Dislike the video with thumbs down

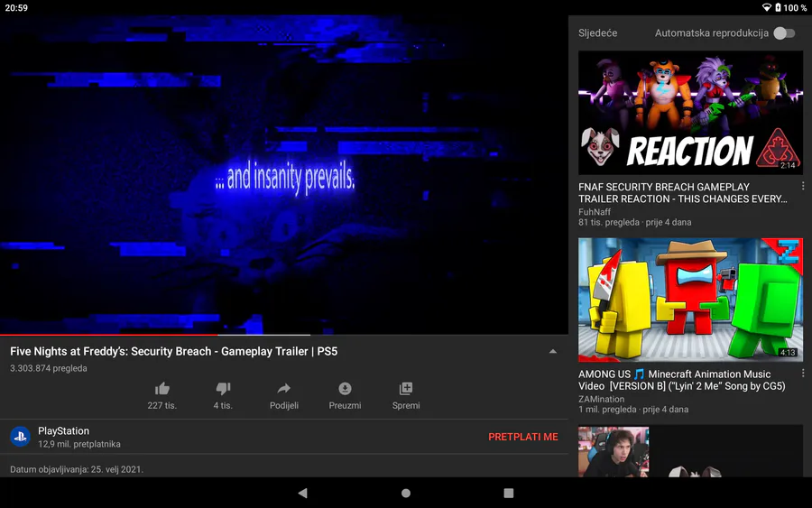click(223, 388)
